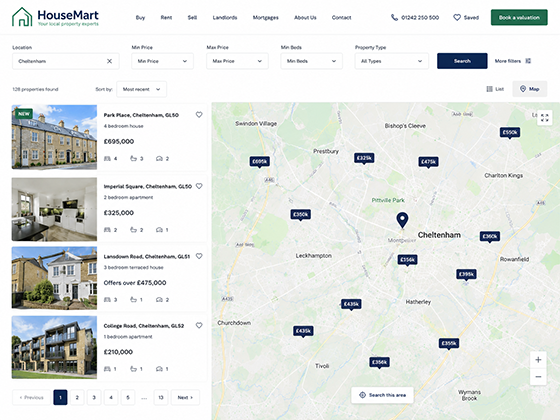Select the £350k map price marker
Viewport: 560px width, 420px height.
[x=300, y=215]
